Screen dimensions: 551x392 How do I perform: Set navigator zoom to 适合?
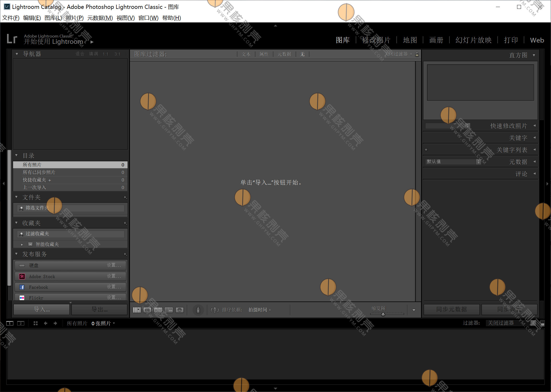tap(80, 54)
